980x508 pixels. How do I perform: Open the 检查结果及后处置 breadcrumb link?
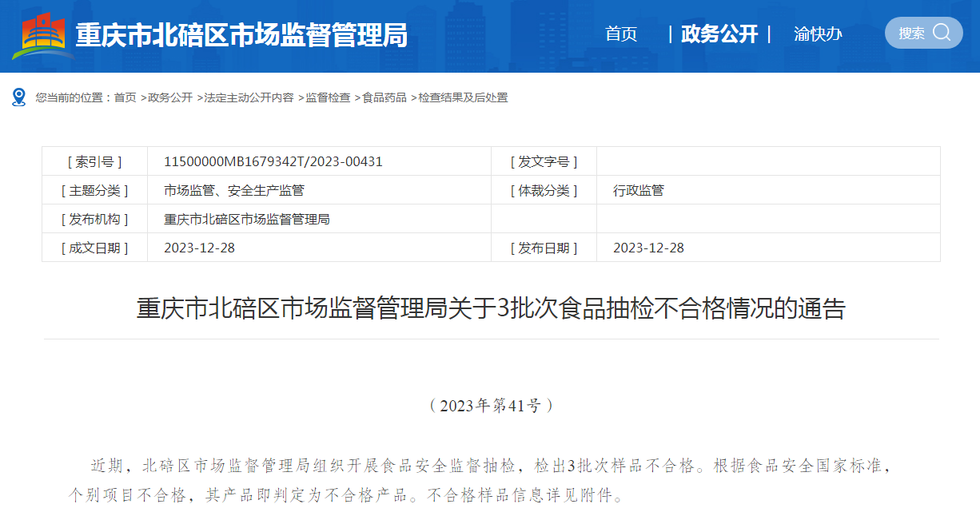pyautogui.click(x=463, y=97)
